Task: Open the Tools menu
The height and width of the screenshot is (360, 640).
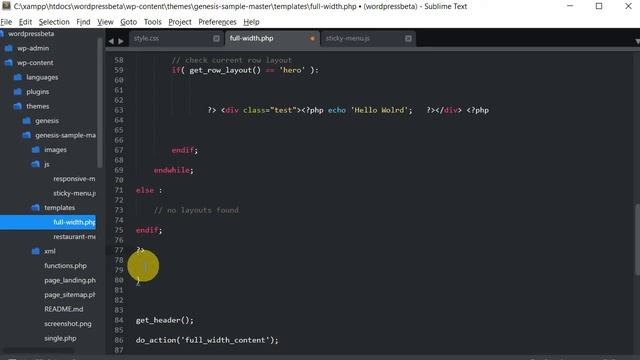Action: 153,22
